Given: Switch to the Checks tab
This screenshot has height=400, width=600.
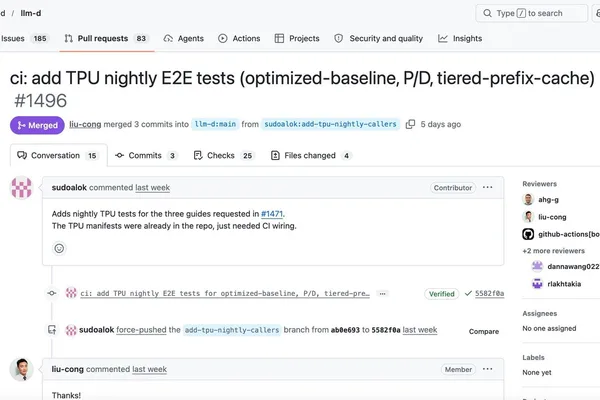Looking at the screenshot, I should 223,155.
